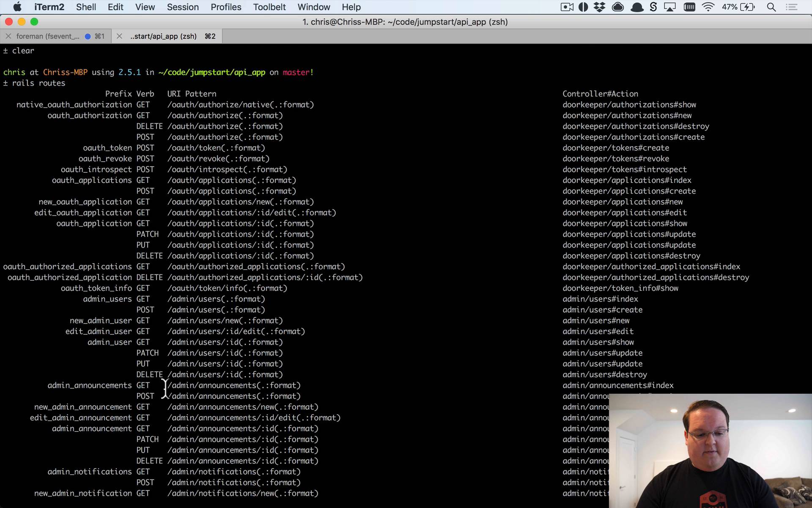The image size is (812, 508).
Task: Click the dark cloud menu bar icon
Action: coord(637,7)
